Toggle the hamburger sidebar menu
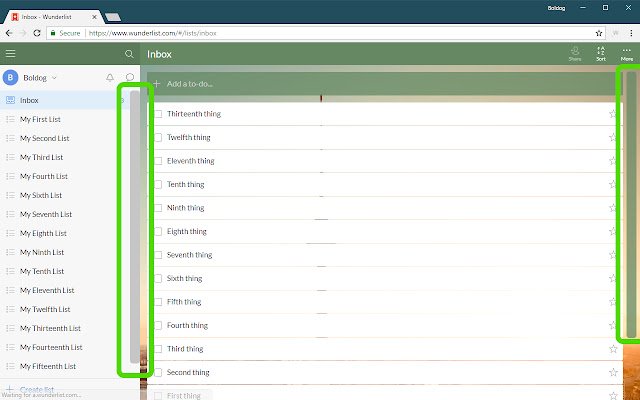Viewport: 640px width, 400px height. pyautogui.click(x=11, y=53)
